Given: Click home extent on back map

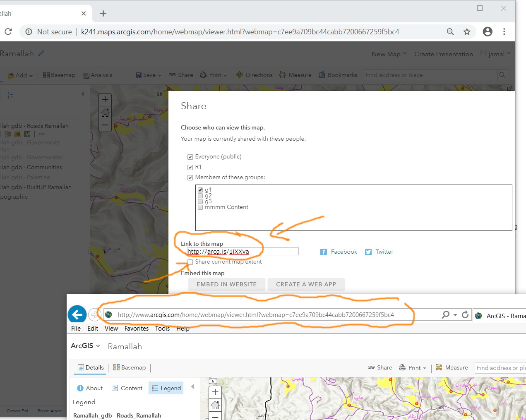Looking at the screenshot, I should coord(105,112).
